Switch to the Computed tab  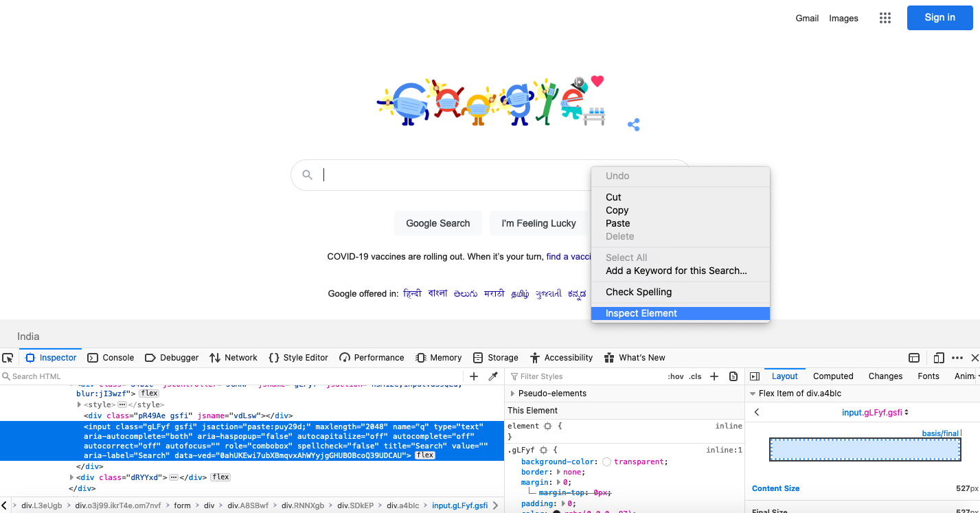(x=832, y=376)
